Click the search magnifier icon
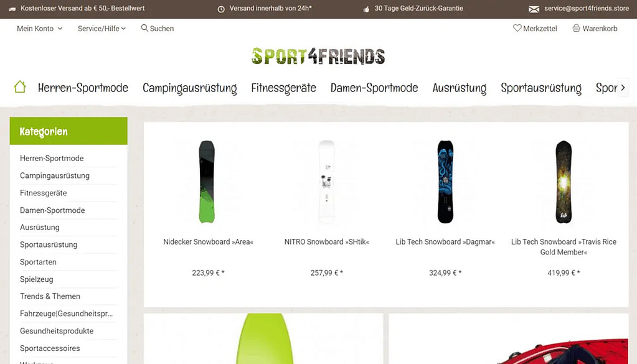 (144, 28)
